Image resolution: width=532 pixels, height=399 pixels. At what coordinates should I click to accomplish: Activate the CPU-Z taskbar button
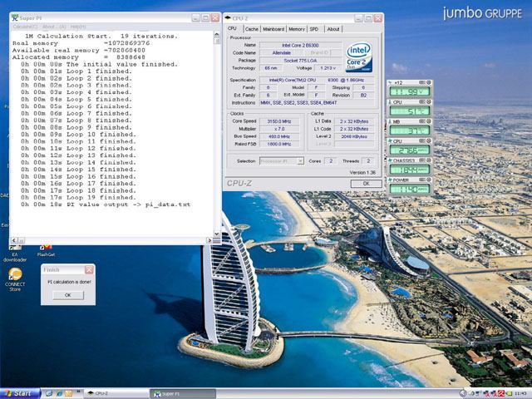116,393
